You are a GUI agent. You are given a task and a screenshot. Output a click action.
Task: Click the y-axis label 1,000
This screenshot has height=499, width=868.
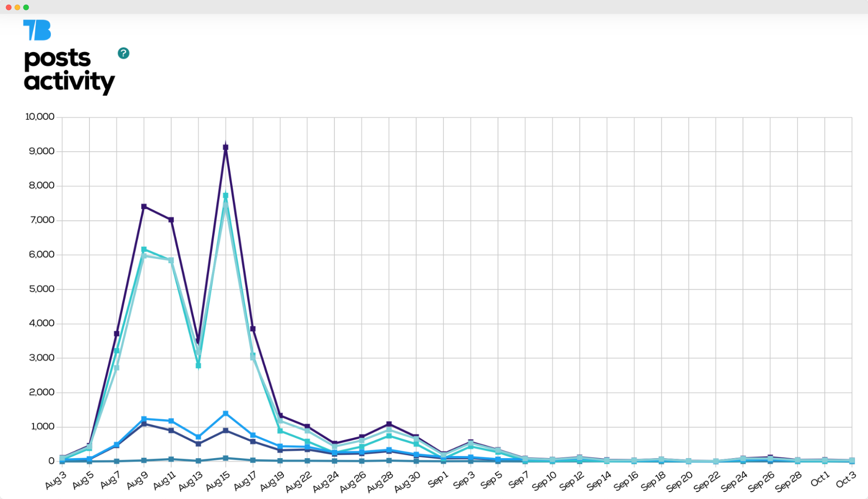pos(43,426)
